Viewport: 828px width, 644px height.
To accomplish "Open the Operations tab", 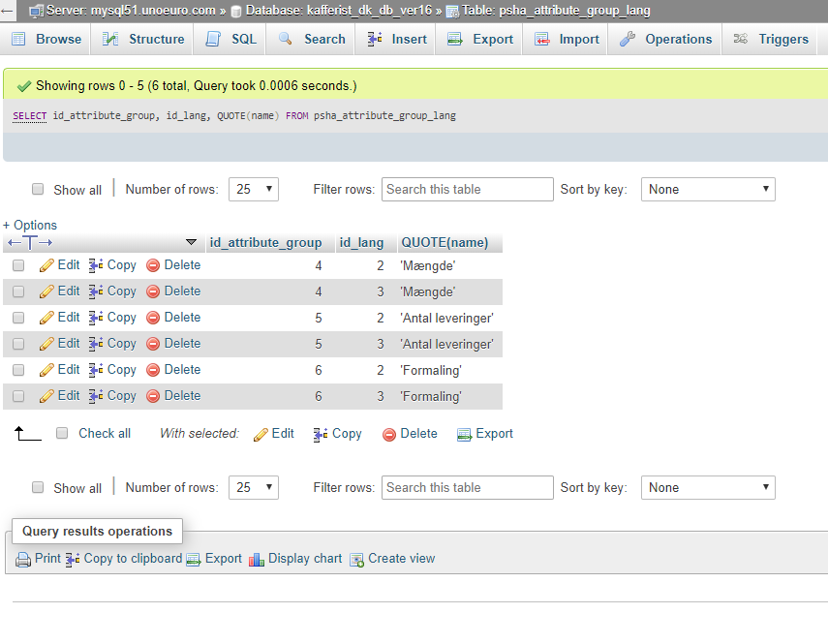I will click(x=665, y=39).
